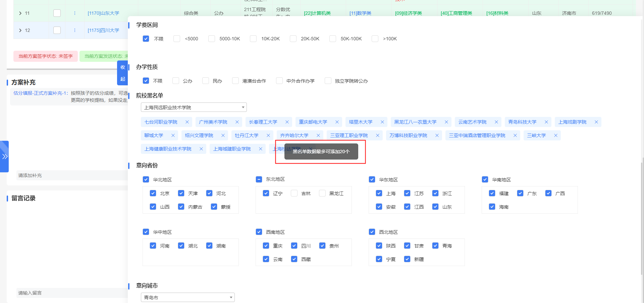Screen dimensions: 644x303
Task: Remove 万博科技职业学院 from the list
Action: point(437,135)
